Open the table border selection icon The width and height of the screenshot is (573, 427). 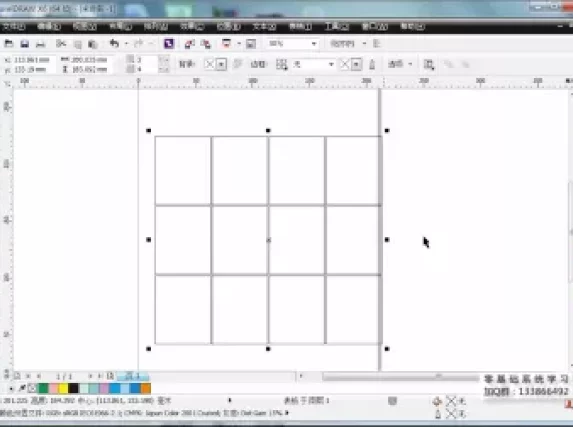tap(281, 65)
